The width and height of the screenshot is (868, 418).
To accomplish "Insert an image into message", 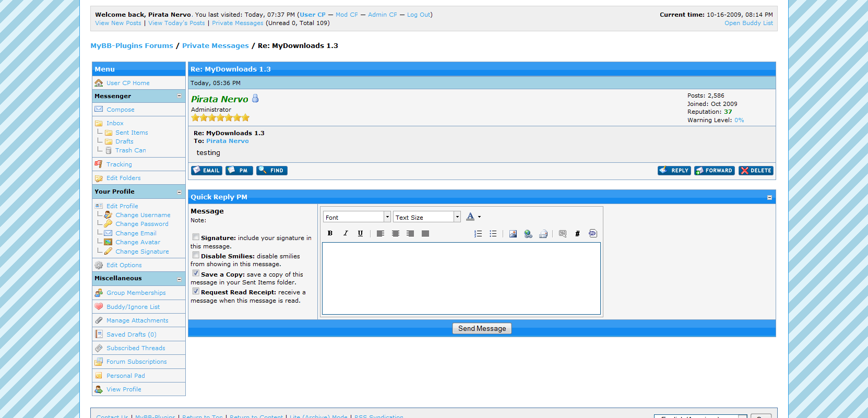I will click(x=513, y=233).
